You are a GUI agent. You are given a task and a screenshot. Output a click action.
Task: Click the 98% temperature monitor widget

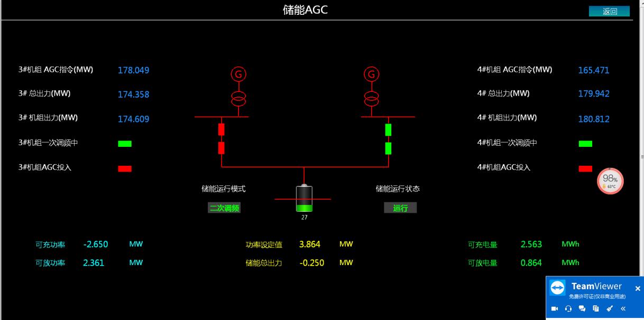coord(610,181)
